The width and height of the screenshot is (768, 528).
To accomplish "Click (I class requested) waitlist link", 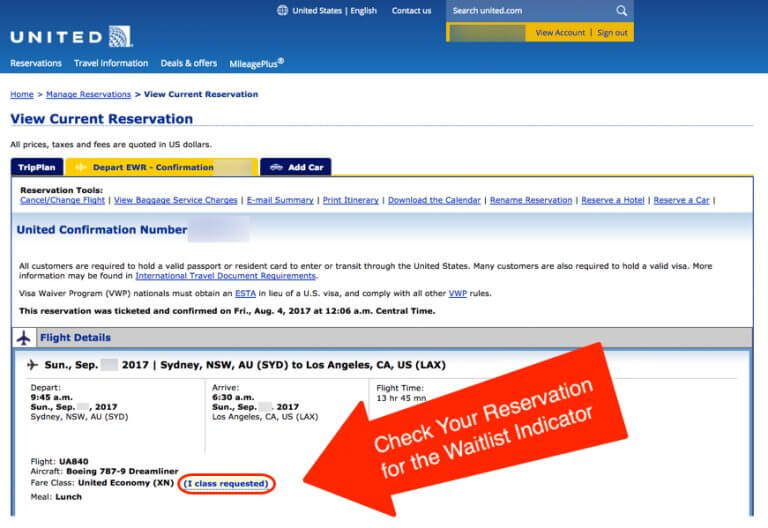I will coord(226,483).
